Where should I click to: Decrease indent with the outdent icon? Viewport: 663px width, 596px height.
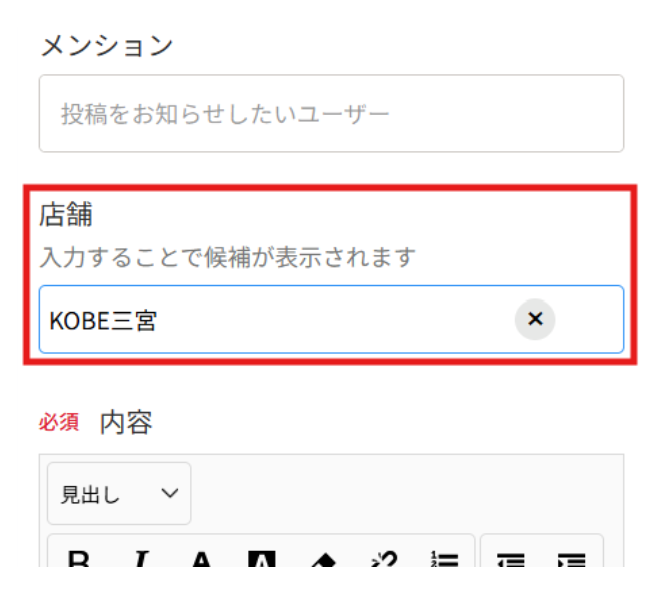coord(511,560)
